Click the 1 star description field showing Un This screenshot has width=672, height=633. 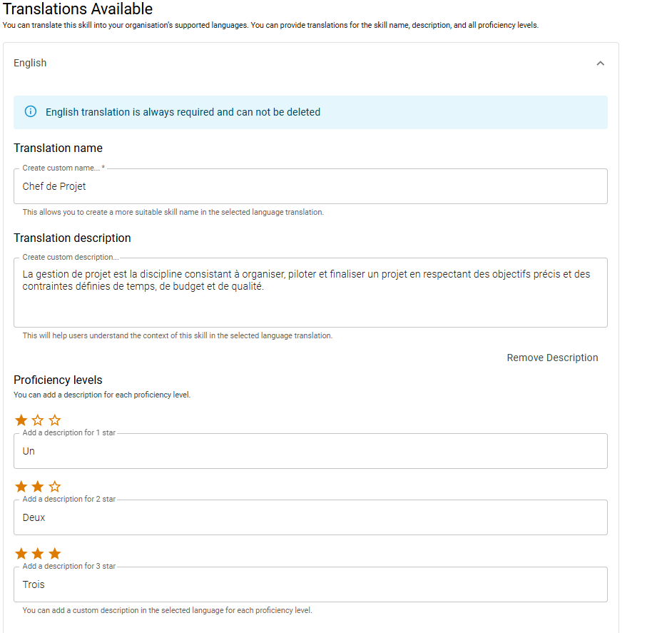pos(310,451)
